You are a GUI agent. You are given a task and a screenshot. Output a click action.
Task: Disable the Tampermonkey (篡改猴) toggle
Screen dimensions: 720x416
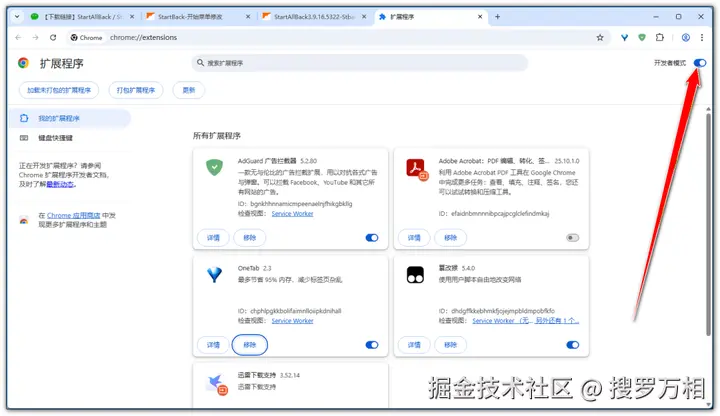[573, 345]
